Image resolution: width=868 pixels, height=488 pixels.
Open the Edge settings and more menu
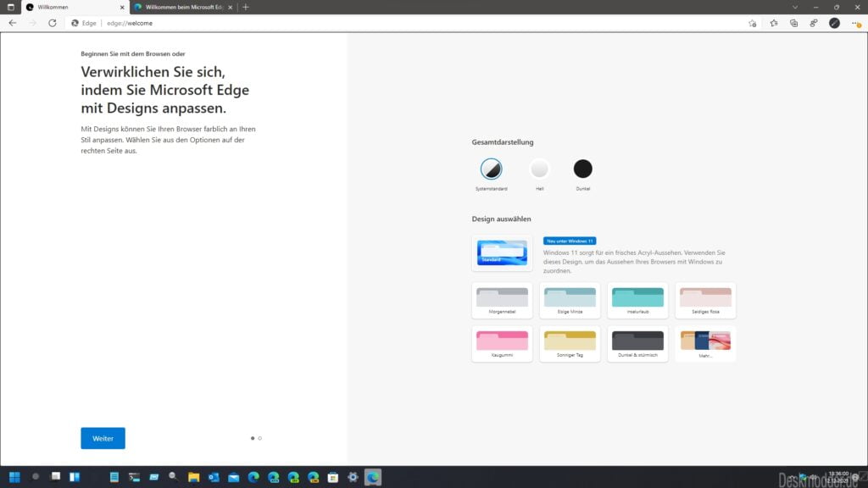pyautogui.click(x=854, y=23)
